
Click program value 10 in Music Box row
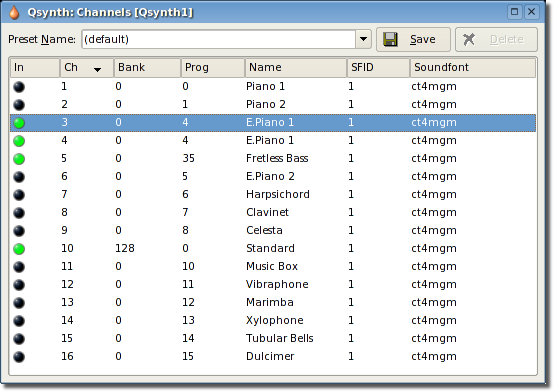[188, 267]
